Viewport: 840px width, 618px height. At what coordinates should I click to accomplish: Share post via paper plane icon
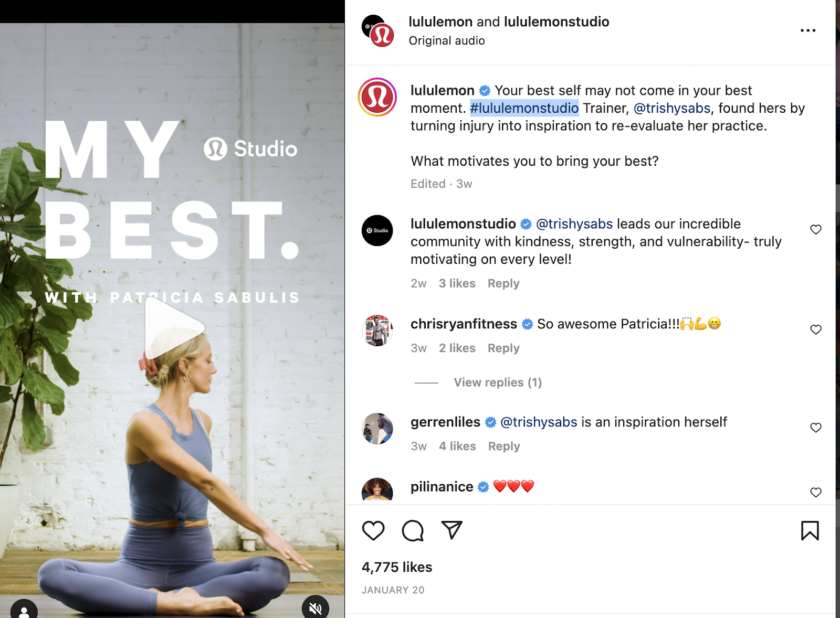451,530
